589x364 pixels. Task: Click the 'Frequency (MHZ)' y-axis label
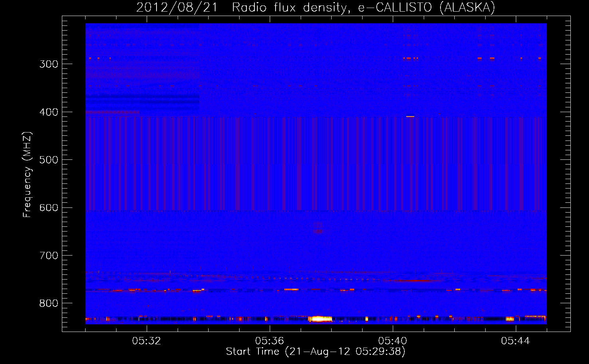[27, 174]
